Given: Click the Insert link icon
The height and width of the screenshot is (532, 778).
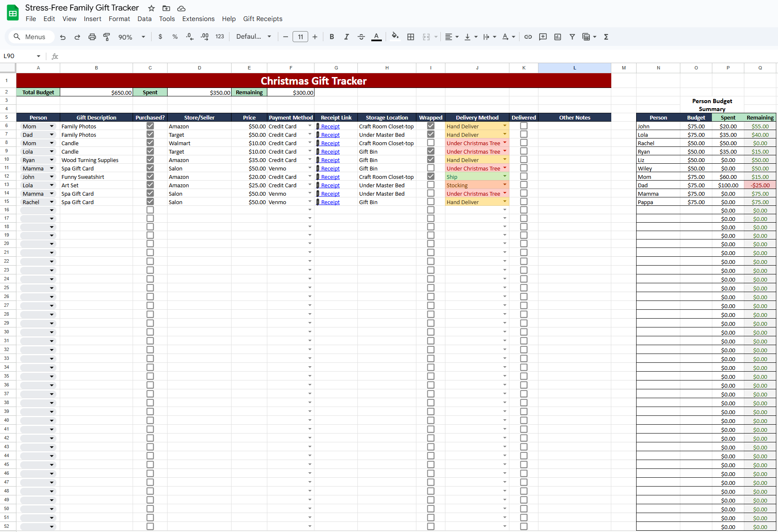Looking at the screenshot, I should point(528,37).
